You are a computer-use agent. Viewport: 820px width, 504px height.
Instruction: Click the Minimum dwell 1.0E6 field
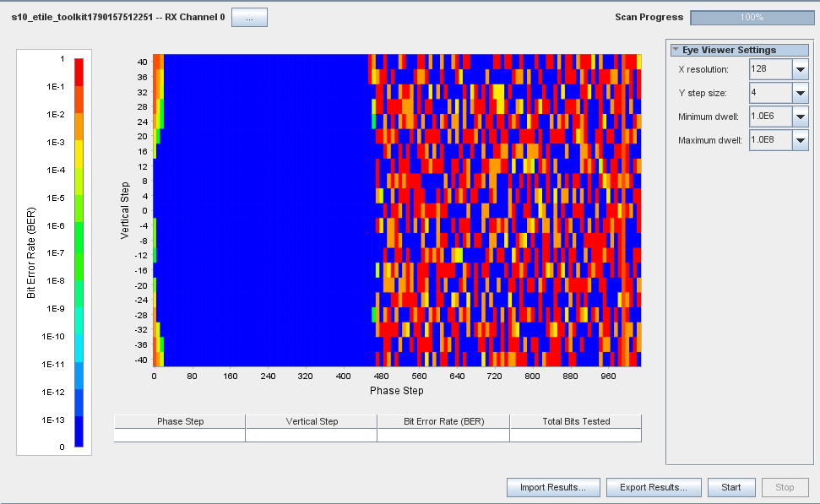(x=771, y=116)
